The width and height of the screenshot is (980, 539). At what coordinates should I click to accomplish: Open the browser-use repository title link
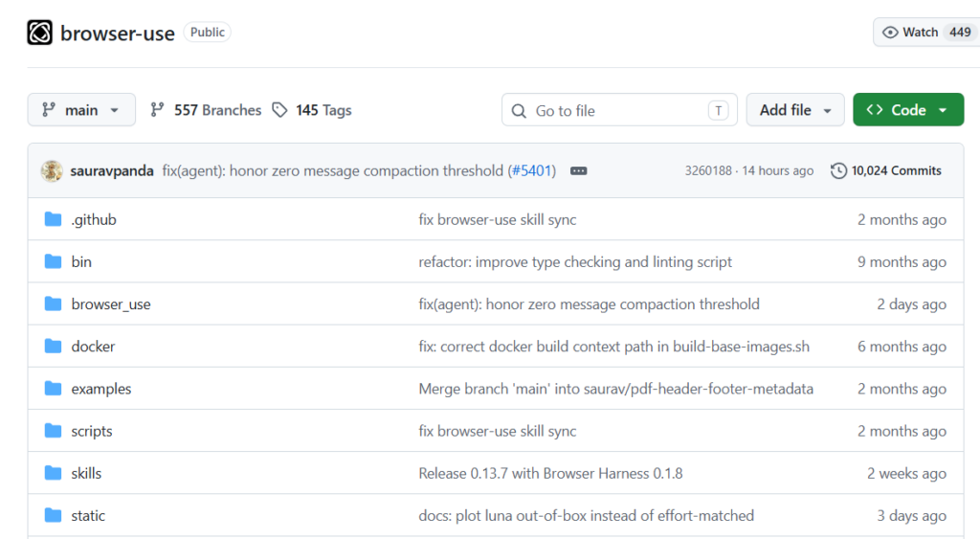pos(118,34)
